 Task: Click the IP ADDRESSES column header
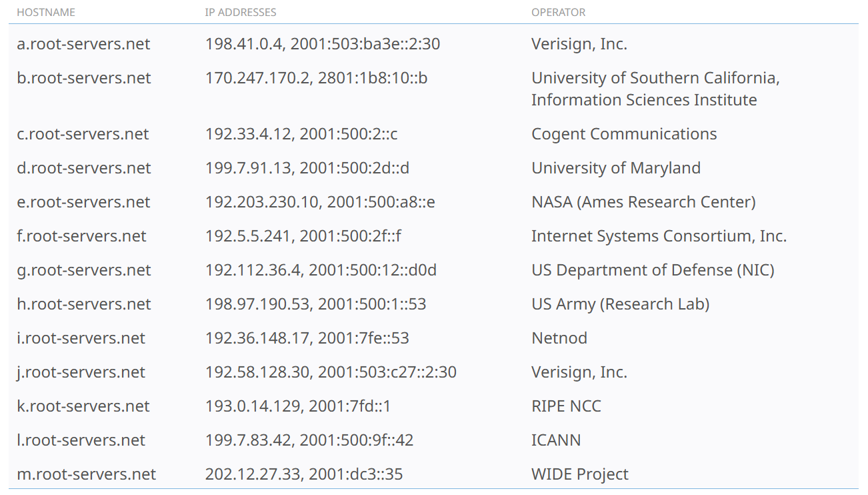pos(241,13)
